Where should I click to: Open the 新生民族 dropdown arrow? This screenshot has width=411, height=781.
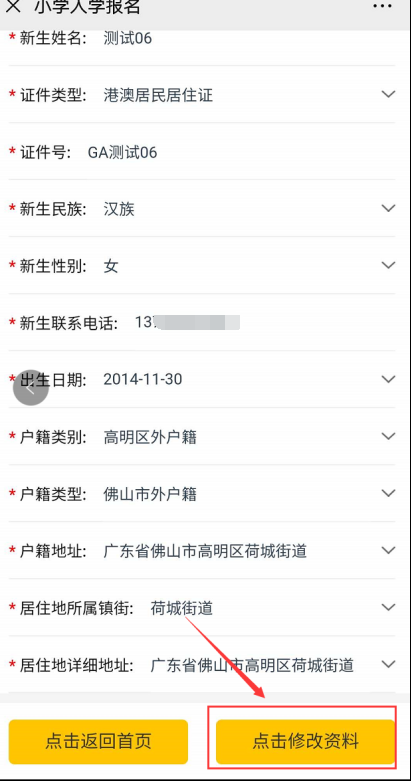(x=388, y=208)
